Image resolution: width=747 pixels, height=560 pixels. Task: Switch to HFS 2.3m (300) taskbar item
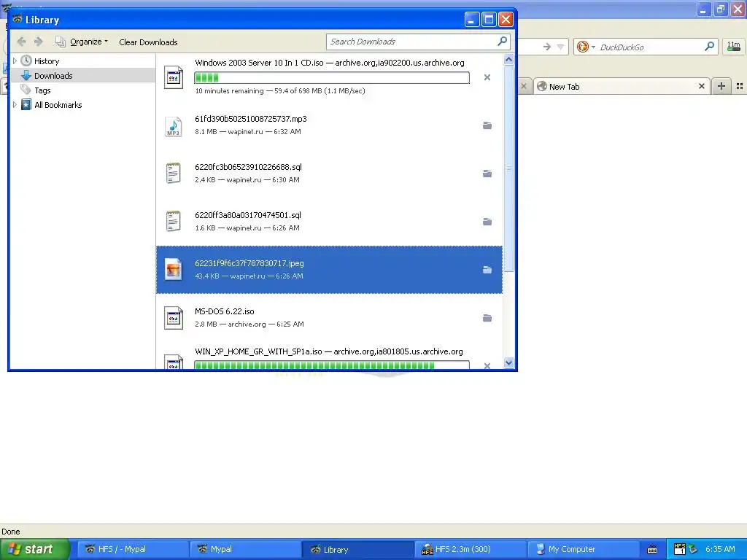point(471,549)
